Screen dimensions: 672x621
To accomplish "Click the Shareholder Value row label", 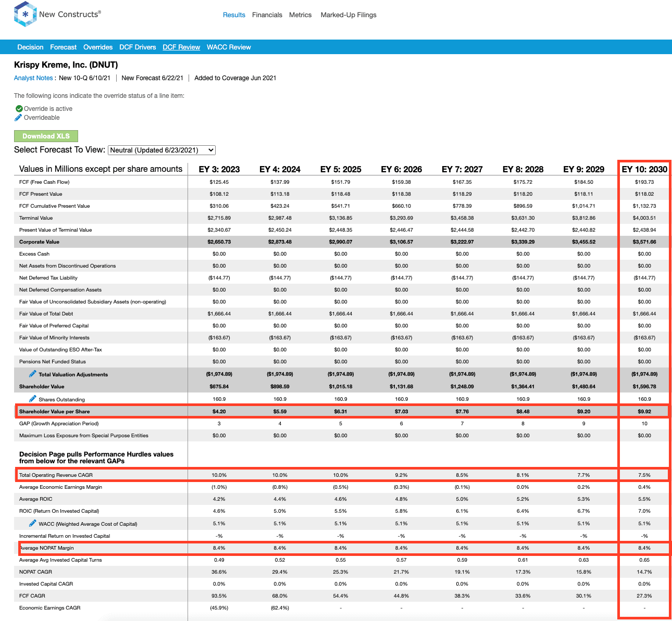I will [x=42, y=387].
